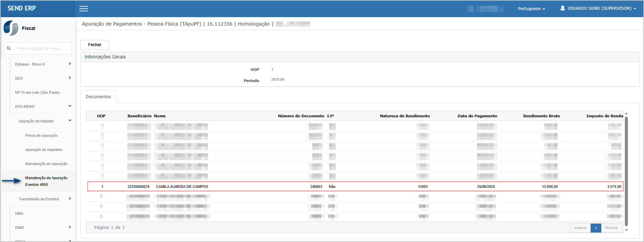The image size is (644, 242).
Task: Select row CAMILA ALMEIDA DE CAMPOS
Action: click(355, 187)
